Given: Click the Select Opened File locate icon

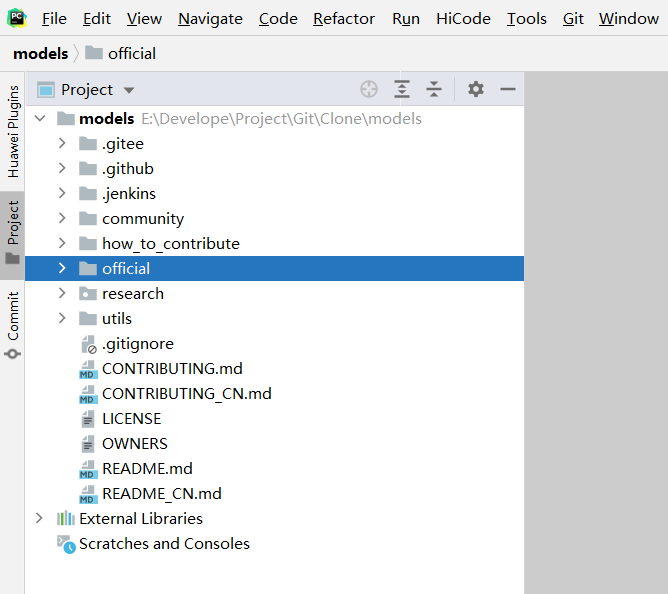Looking at the screenshot, I should tap(369, 89).
